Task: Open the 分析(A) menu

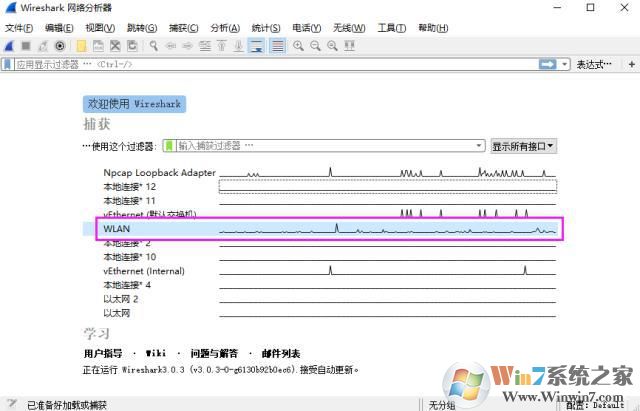Action: (225, 28)
